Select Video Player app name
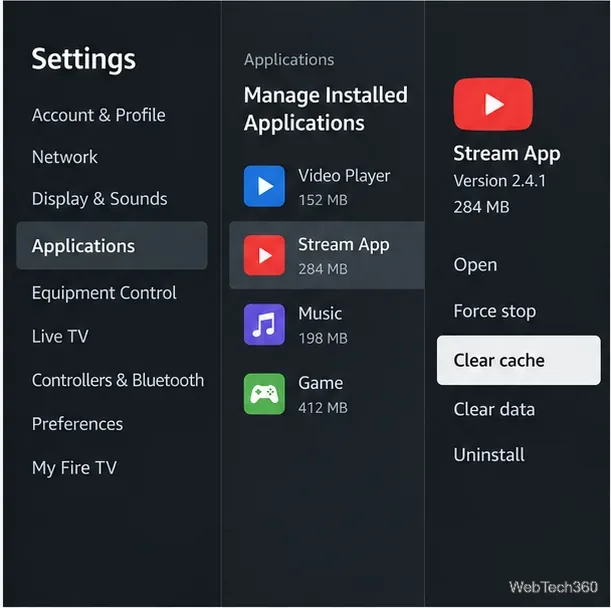Image resolution: width=611 pixels, height=608 pixels. (344, 176)
